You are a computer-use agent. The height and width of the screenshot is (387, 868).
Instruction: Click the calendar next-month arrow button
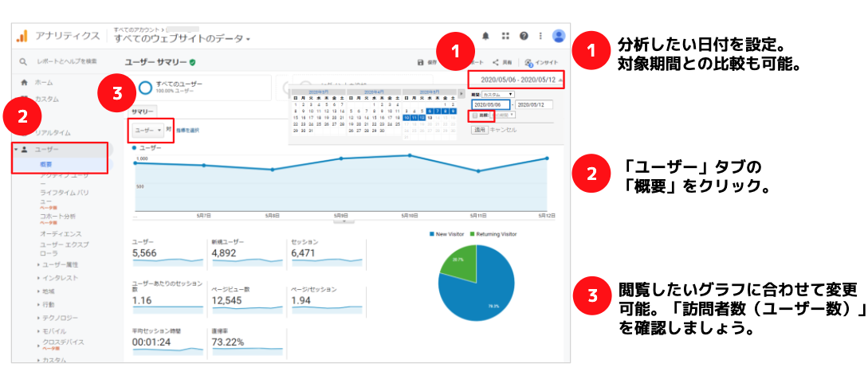pos(461,93)
